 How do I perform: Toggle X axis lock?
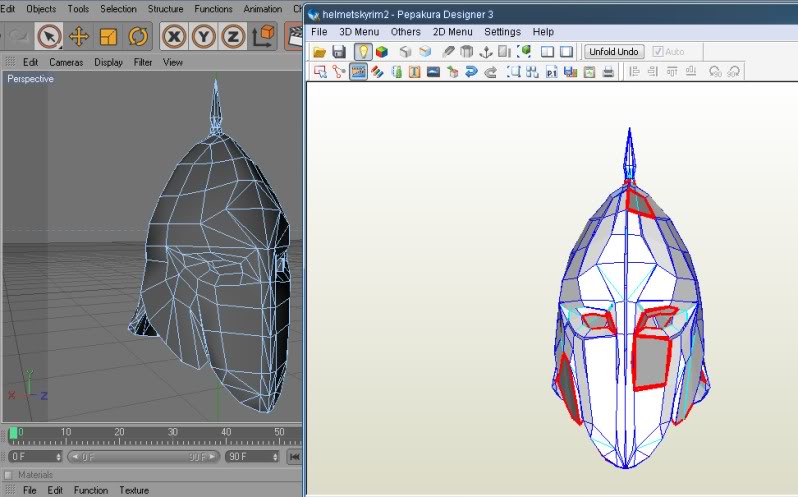[x=174, y=37]
